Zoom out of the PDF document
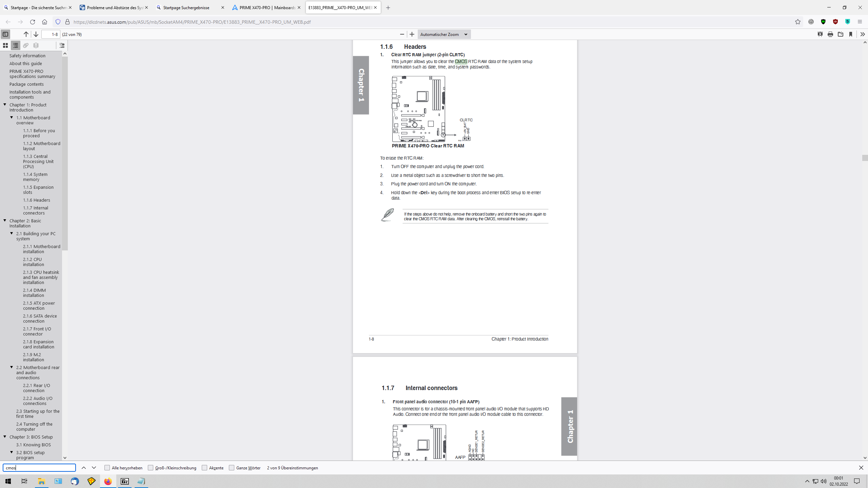The image size is (868, 488). click(402, 34)
